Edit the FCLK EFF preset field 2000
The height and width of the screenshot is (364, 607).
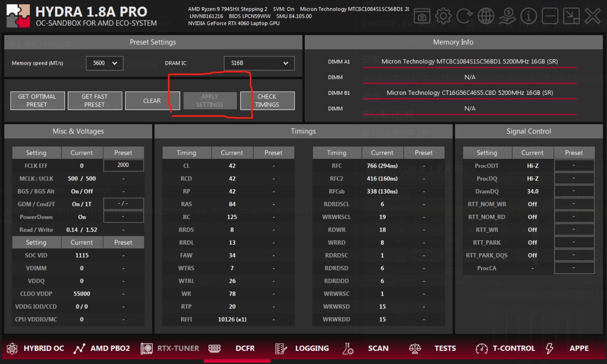[x=123, y=165]
